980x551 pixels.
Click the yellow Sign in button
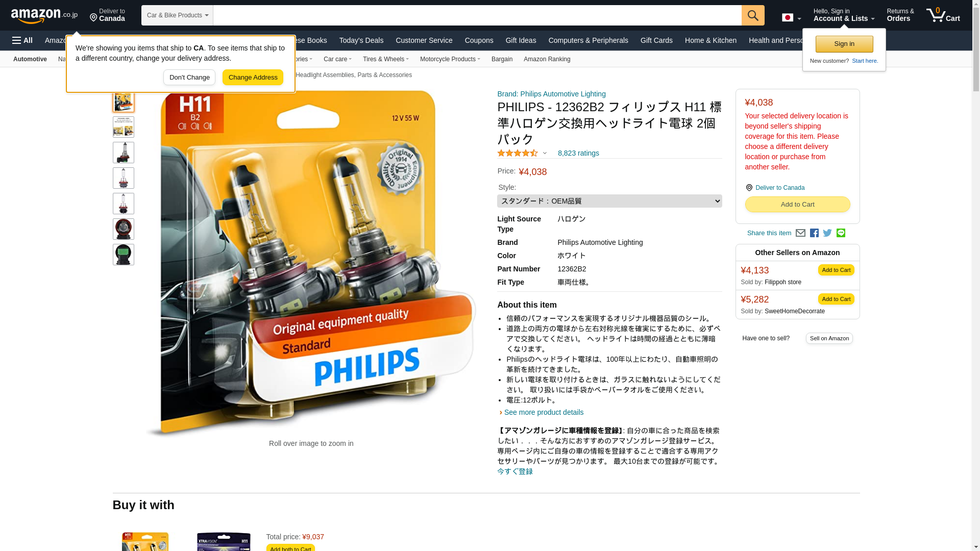[844, 44]
